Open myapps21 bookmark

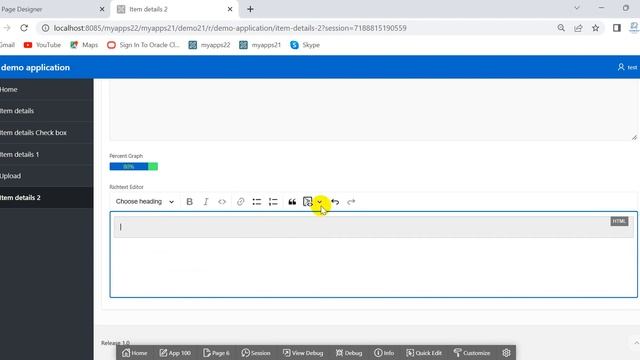pos(260,45)
